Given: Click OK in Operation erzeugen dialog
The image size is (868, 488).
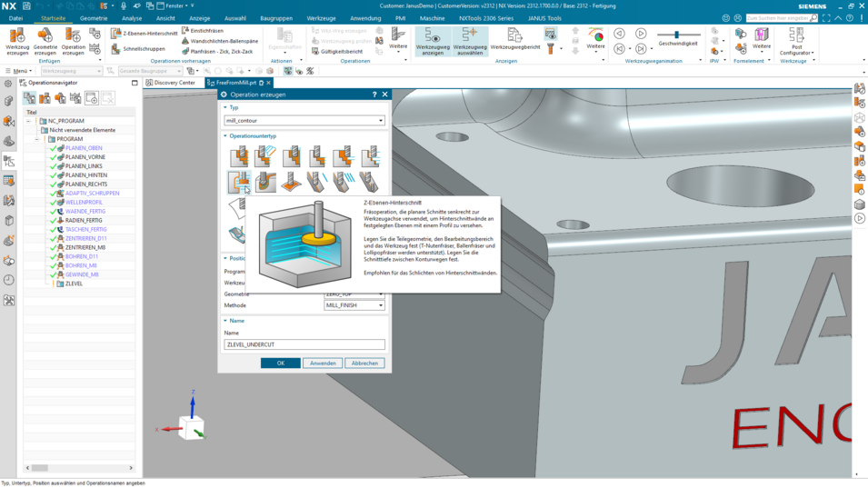Looking at the screenshot, I should pyautogui.click(x=281, y=363).
